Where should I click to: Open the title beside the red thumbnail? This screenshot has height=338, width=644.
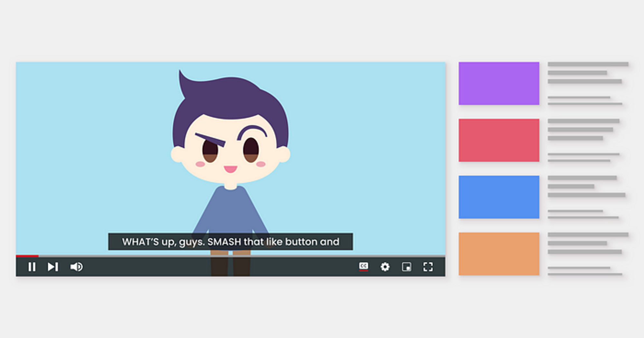tap(584, 130)
